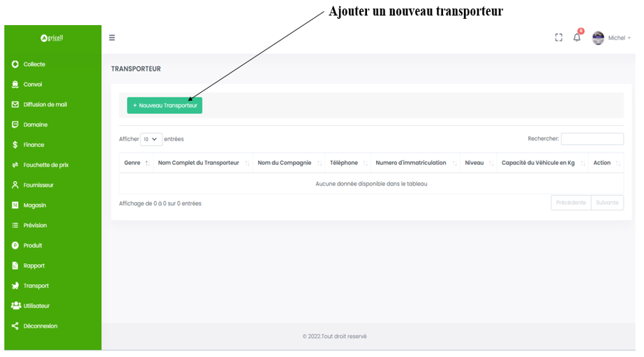644x357 pixels.
Task: Open the Fournisseur menu item
Action: 38,185
